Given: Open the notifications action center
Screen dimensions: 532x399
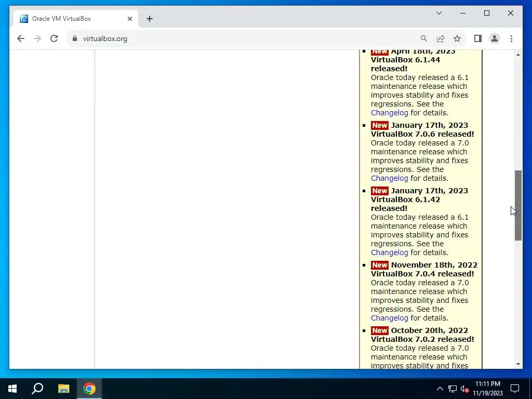Looking at the screenshot, I should click(x=515, y=389).
